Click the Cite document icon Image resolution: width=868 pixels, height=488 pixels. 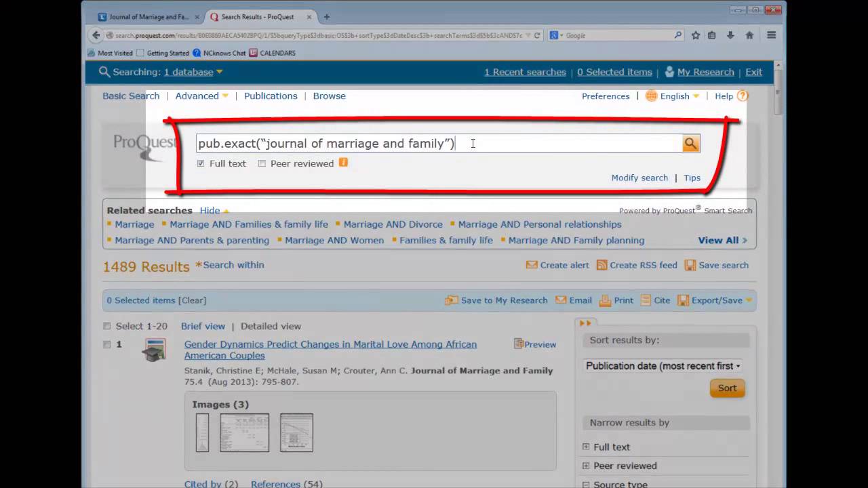click(645, 300)
